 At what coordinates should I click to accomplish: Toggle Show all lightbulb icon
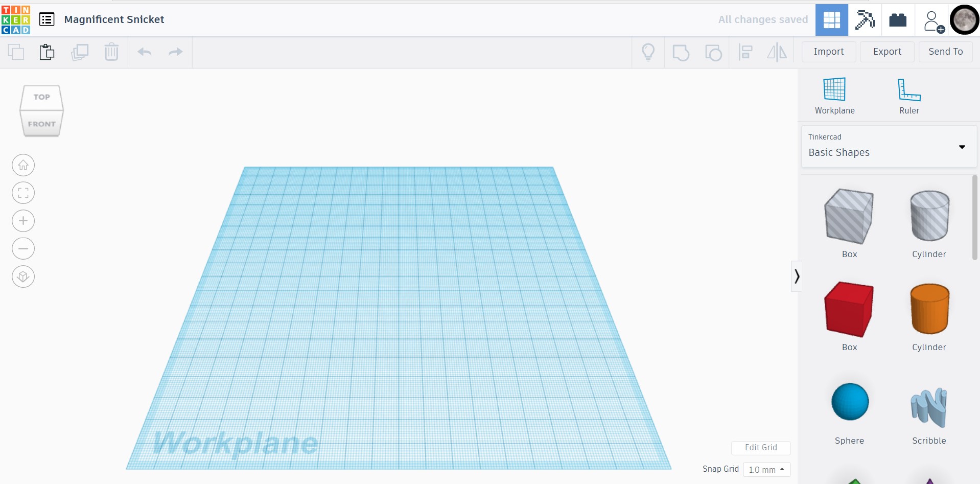pyautogui.click(x=648, y=52)
